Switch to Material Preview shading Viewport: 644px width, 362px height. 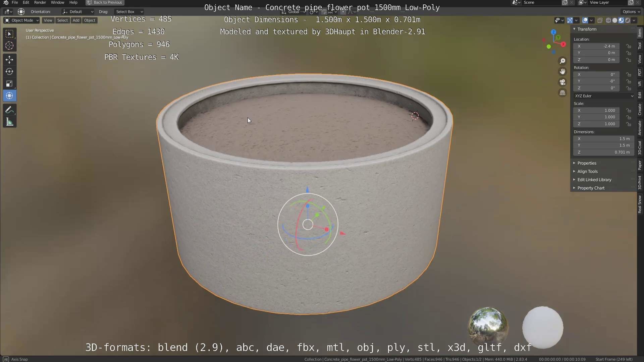click(621, 20)
